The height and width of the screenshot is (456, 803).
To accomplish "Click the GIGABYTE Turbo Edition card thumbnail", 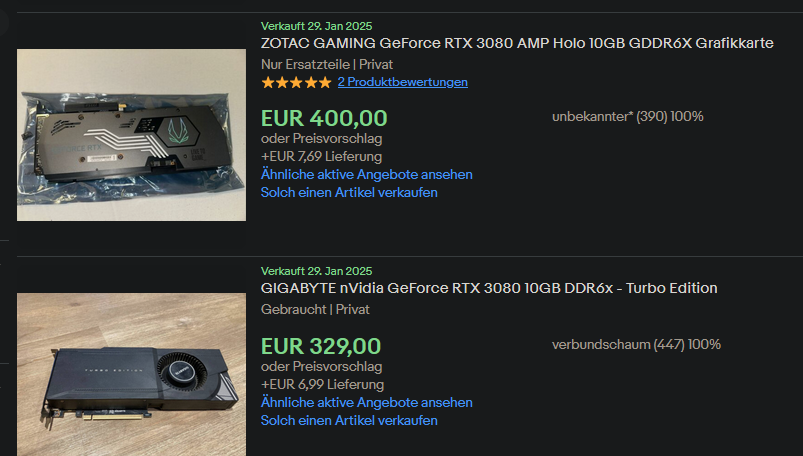I will (x=132, y=375).
